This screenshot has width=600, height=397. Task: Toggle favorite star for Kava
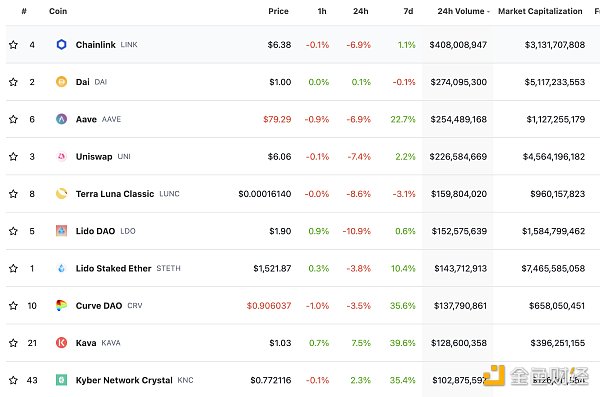click(x=13, y=343)
